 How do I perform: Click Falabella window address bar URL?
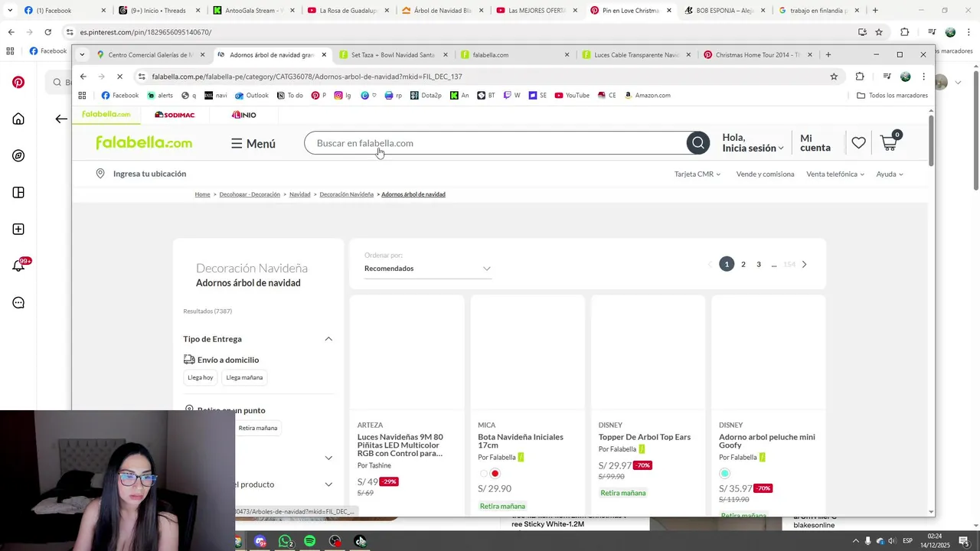[x=306, y=77]
